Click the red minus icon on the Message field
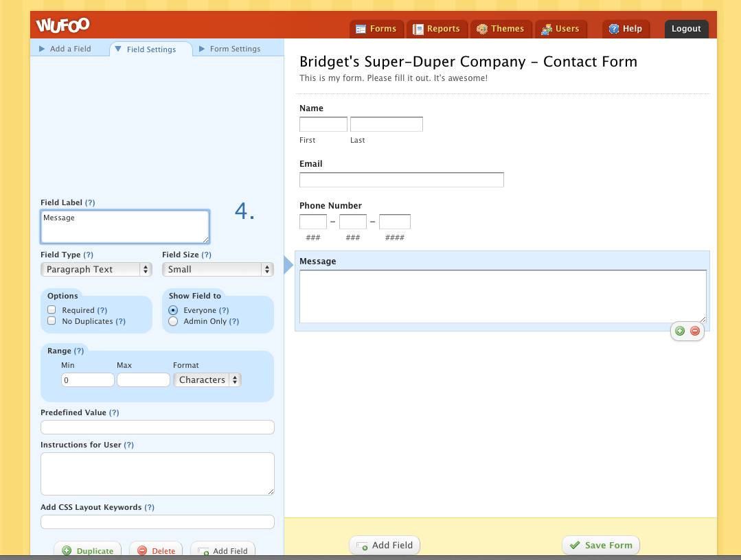 (695, 331)
